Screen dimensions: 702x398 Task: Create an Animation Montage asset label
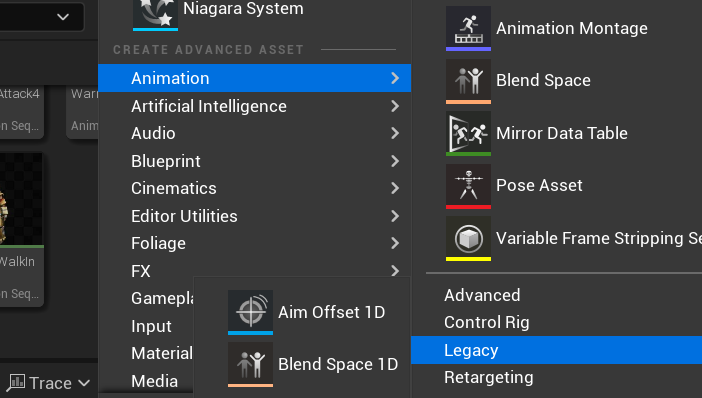tap(572, 28)
